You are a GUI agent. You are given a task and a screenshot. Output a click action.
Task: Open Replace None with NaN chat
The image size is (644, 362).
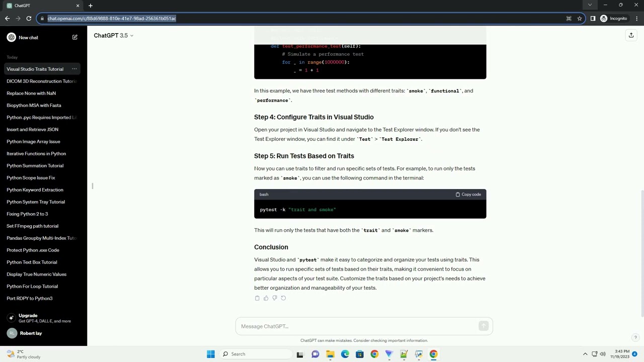coord(41,93)
